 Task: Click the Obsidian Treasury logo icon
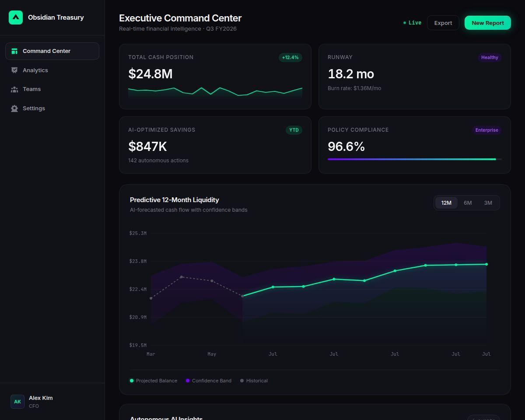(x=16, y=17)
